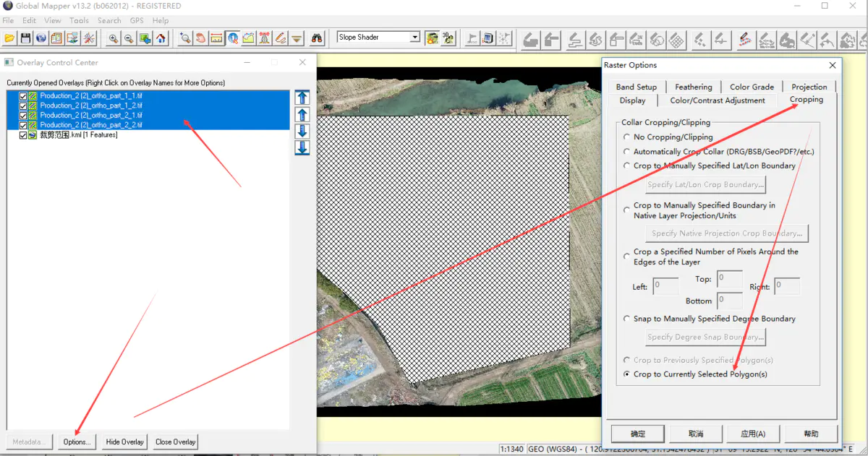Image resolution: width=868 pixels, height=456 pixels.
Task: Switch to the Color Grade tab
Action: click(x=752, y=87)
